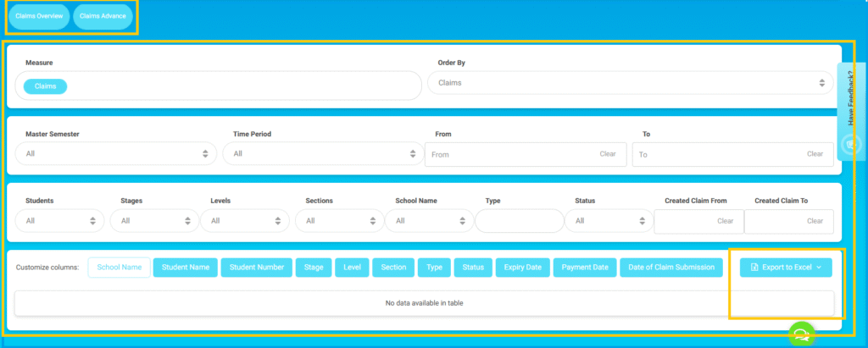The width and height of the screenshot is (868, 348).
Task: Expand the Students filter dropdown
Action: 59,221
